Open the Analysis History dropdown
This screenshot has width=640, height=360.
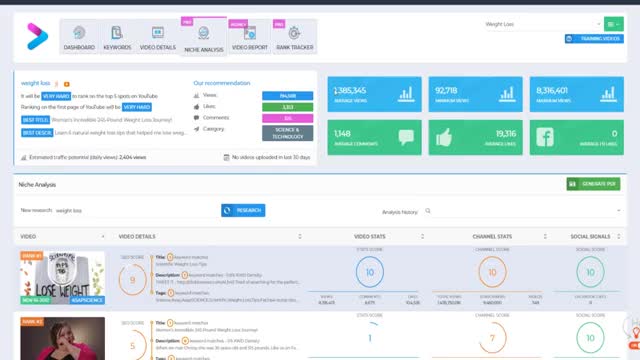pyautogui.click(x=525, y=211)
